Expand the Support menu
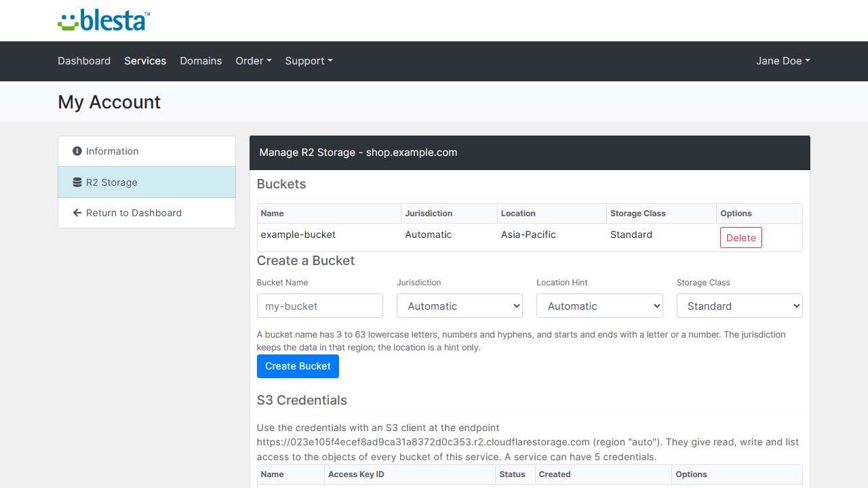 [x=309, y=61]
